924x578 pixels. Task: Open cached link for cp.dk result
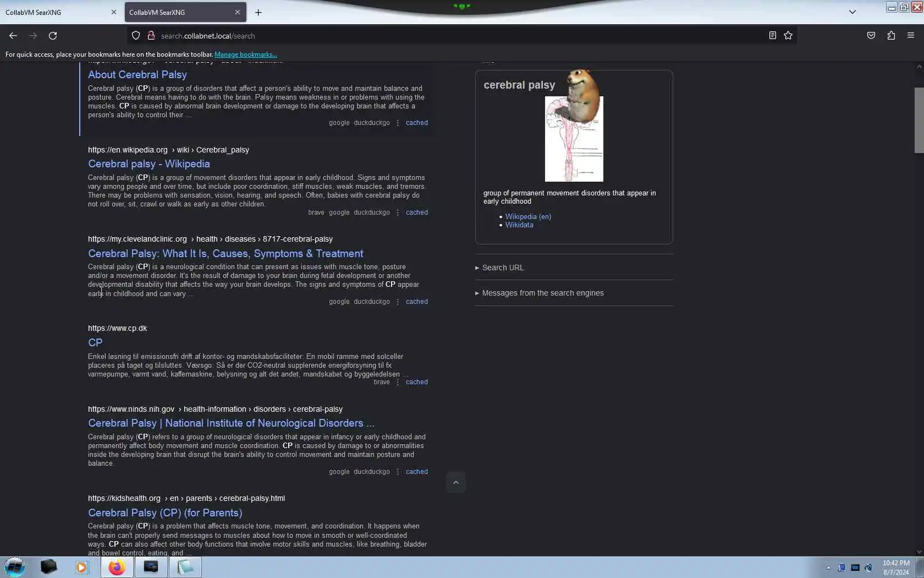coord(416,382)
